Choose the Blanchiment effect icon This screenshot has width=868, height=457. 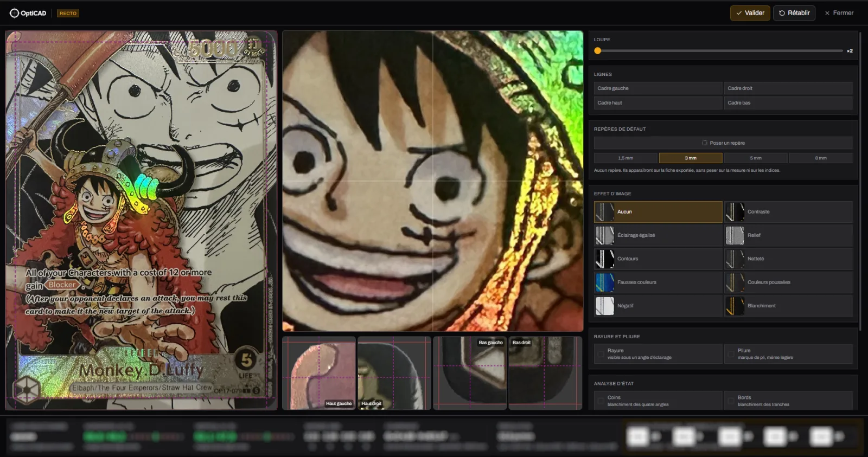[x=735, y=306]
